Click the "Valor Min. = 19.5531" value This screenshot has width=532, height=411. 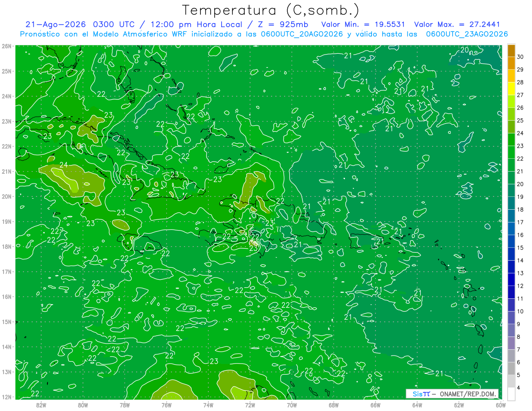[363, 24]
